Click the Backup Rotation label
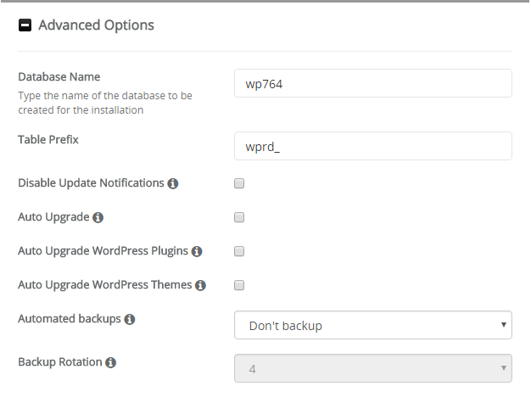The height and width of the screenshot is (420, 531). click(x=60, y=362)
